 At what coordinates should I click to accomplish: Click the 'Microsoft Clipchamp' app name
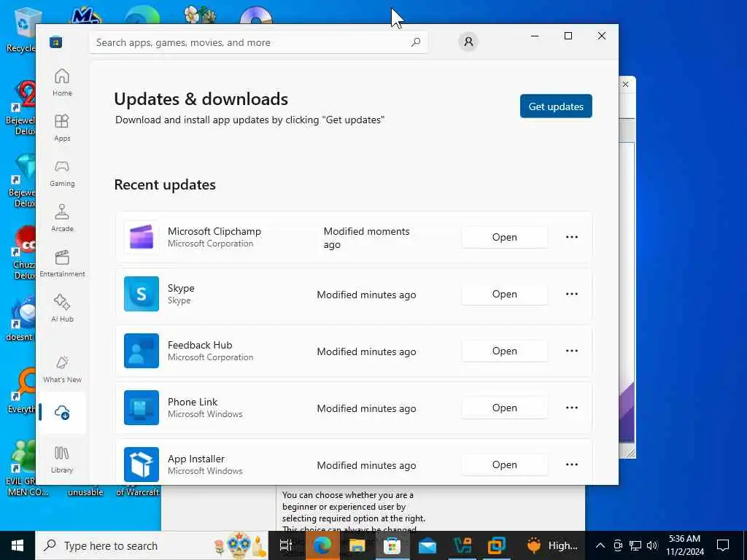click(214, 231)
